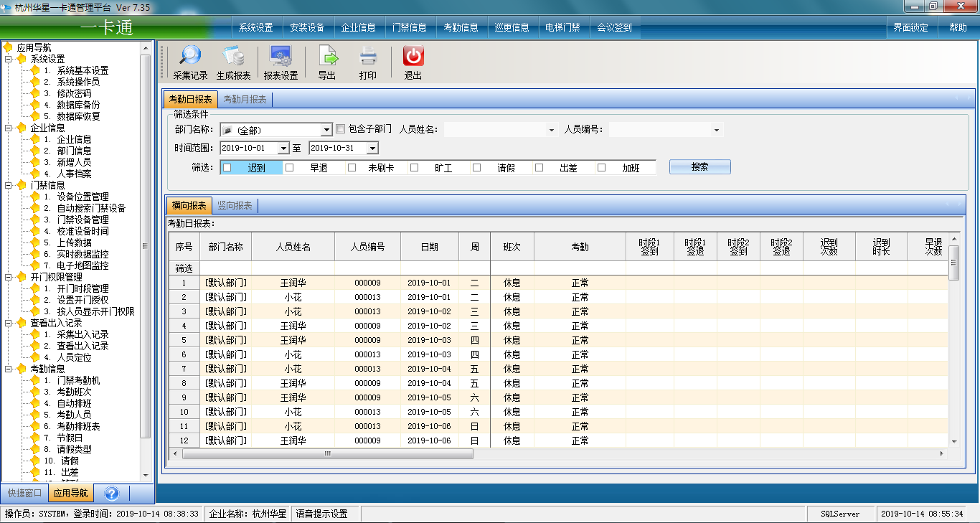Click the 人员编号 input field
This screenshot has width=980, height=523.
tap(660, 130)
